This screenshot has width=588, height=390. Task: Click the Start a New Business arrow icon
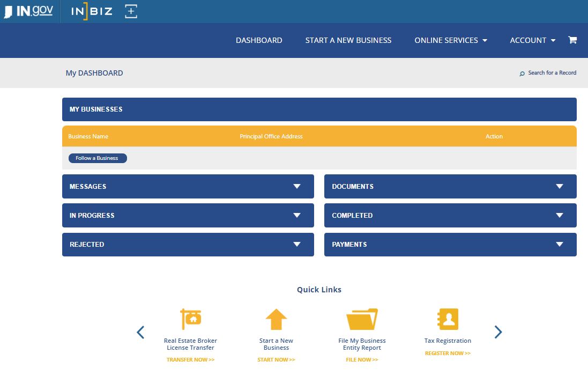pos(276,319)
